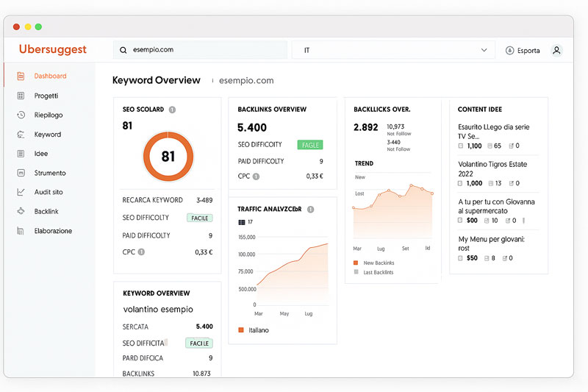
Task: Click the IT dropdown chevron arrow
Action: (484, 50)
